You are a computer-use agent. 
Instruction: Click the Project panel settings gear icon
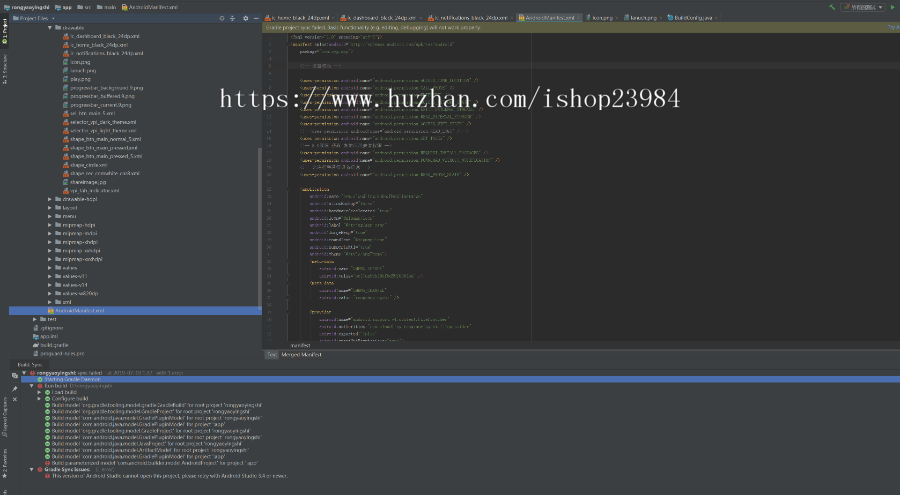[246, 18]
